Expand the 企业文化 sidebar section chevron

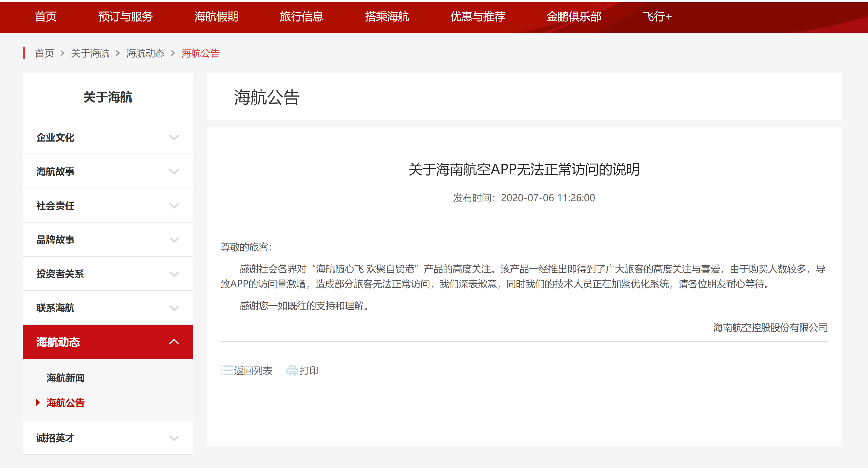point(174,138)
